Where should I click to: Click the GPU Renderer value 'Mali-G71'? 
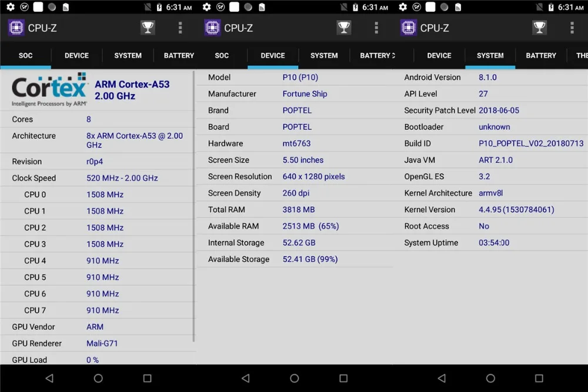tap(102, 343)
